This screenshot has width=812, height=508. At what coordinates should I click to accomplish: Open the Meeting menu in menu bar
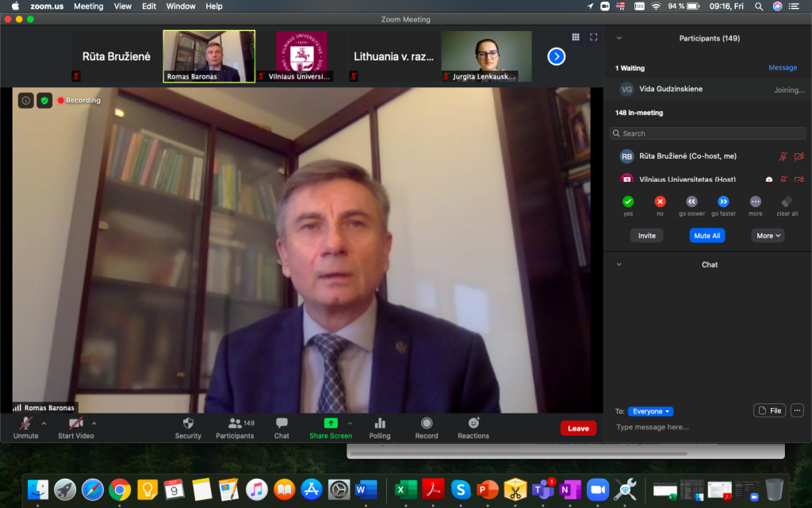(88, 6)
